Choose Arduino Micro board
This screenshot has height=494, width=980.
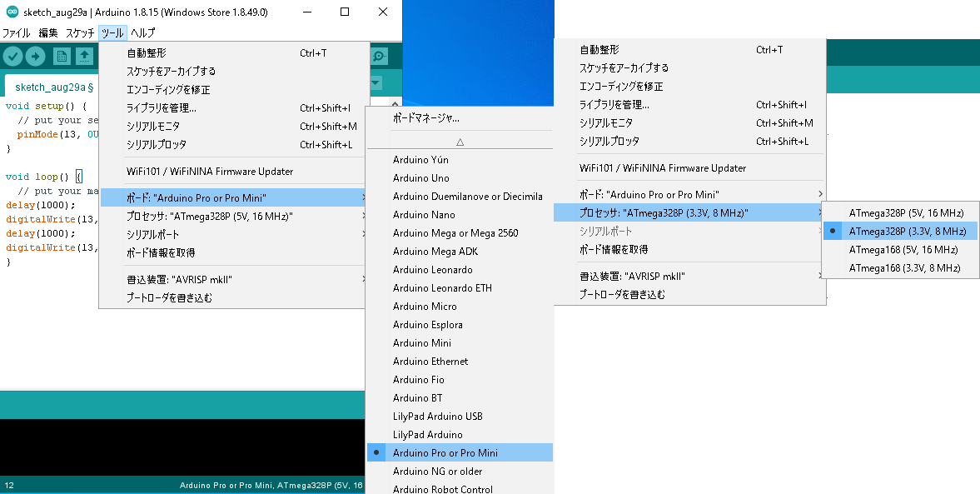[460, 307]
